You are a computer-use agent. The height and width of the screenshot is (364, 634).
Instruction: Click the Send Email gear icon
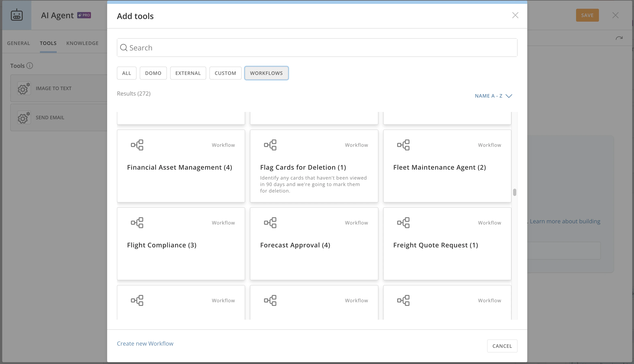point(24,117)
